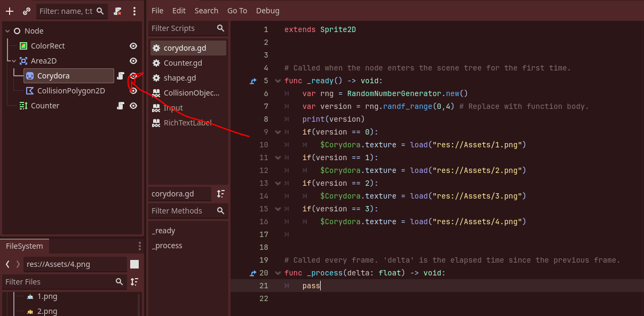Hide the ColorRect node with its eye icon
This screenshot has width=644, height=316.
coord(133,46)
